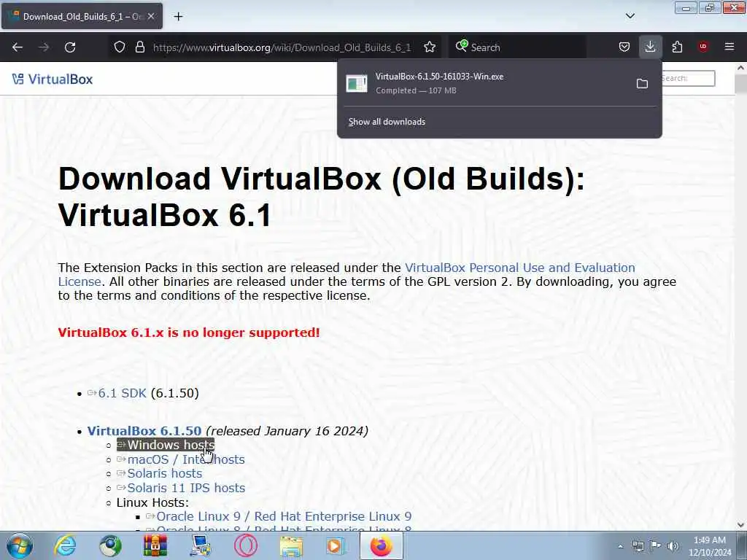The image size is (747, 560).
Task: Open Oracle Linux 9 / Red Hat link
Action: [x=279, y=517]
